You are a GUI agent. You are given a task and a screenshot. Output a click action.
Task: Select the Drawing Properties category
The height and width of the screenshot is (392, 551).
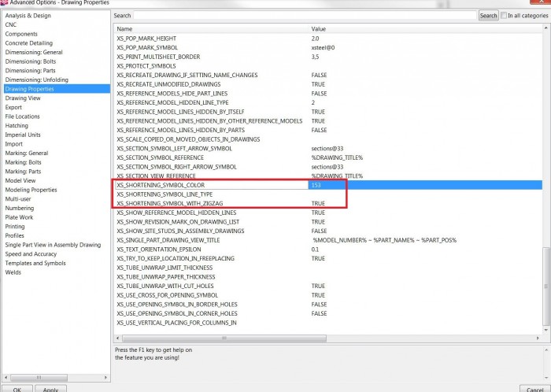pos(57,89)
